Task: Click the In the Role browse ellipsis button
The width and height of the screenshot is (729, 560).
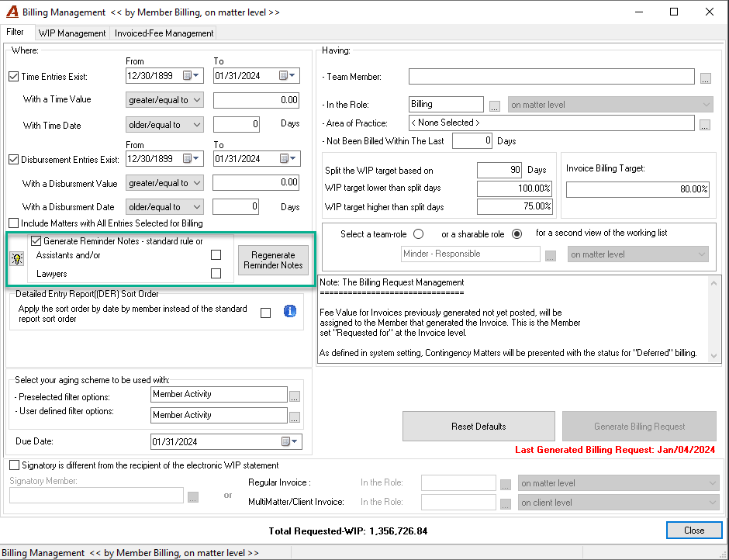Action: click(x=494, y=106)
